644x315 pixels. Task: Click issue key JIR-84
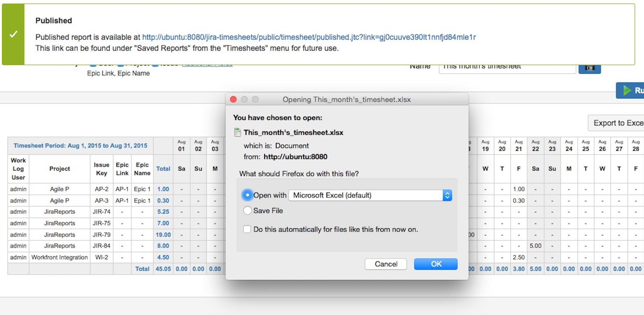coord(101,246)
